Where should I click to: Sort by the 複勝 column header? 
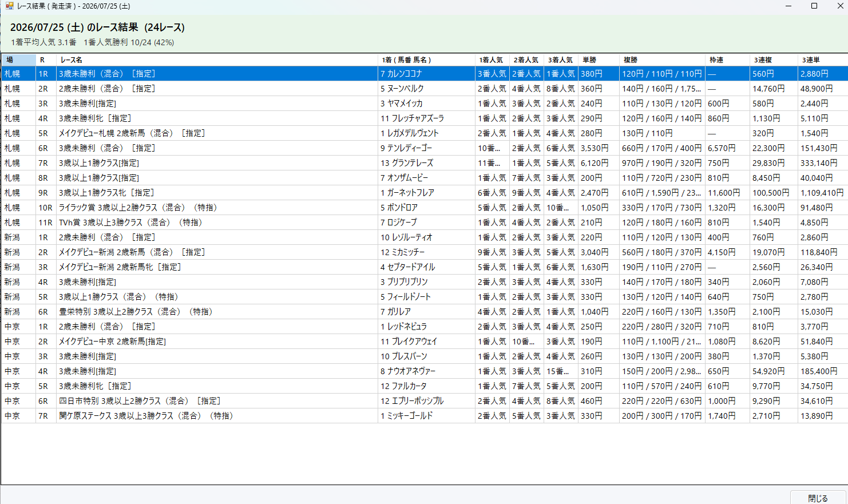[662, 59]
